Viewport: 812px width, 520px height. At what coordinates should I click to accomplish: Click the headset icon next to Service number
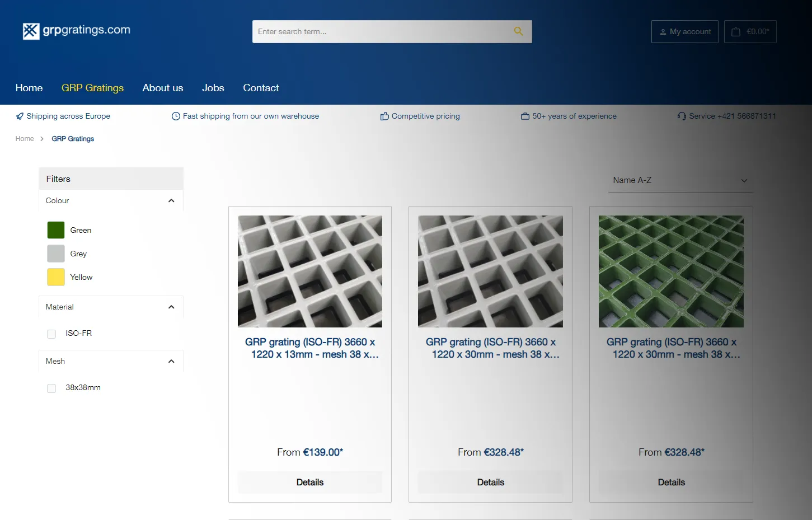pyautogui.click(x=681, y=116)
